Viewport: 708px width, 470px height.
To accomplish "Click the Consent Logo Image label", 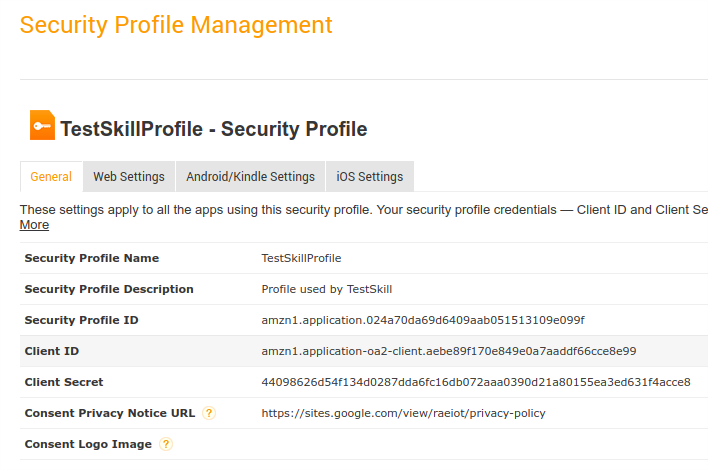I will point(88,444).
